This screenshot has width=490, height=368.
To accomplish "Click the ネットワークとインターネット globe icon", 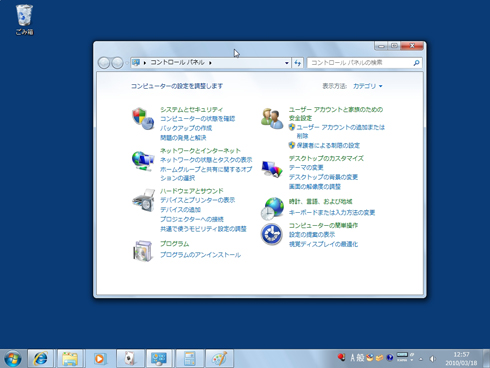I will click(143, 161).
